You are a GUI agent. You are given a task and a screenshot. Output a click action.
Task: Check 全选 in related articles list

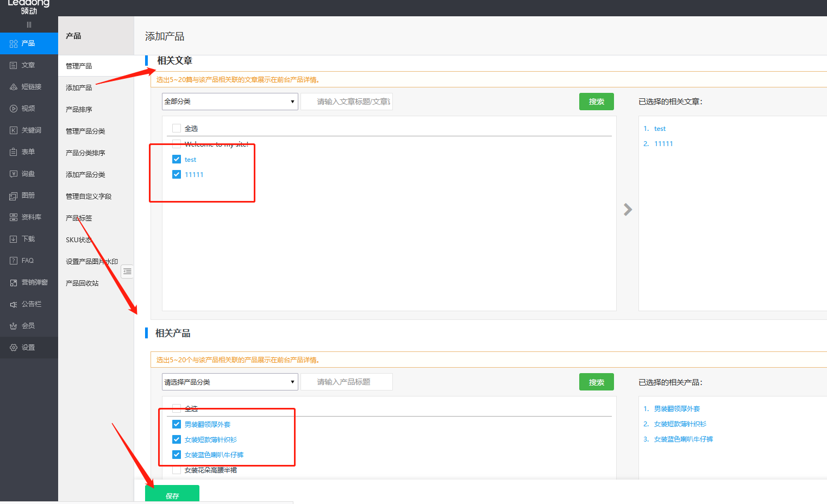pyautogui.click(x=177, y=128)
